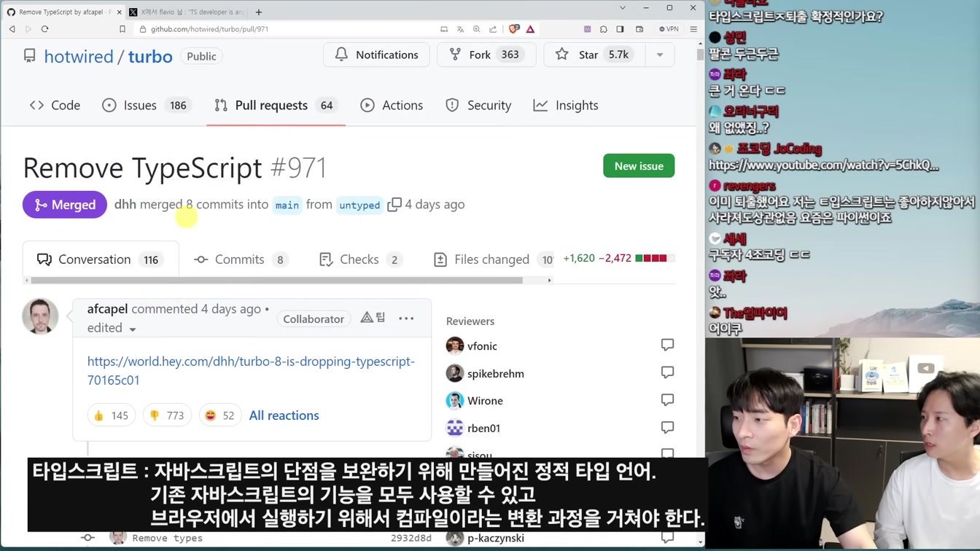Open the Actions tab
The image size is (980, 551).
tap(392, 105)
